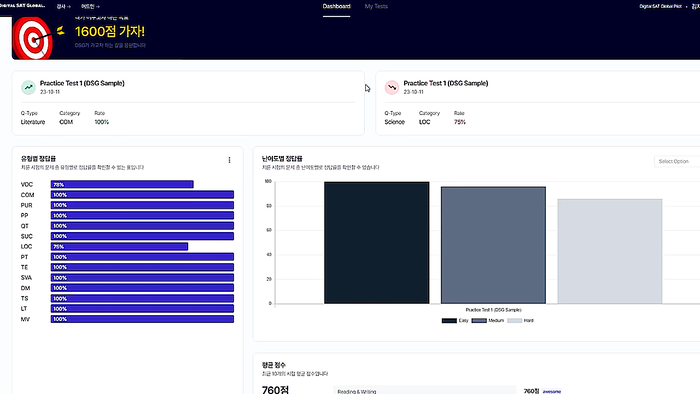Click the COM category value in left card
Screen dimensions: 700x394
click(x=66, y=122)
